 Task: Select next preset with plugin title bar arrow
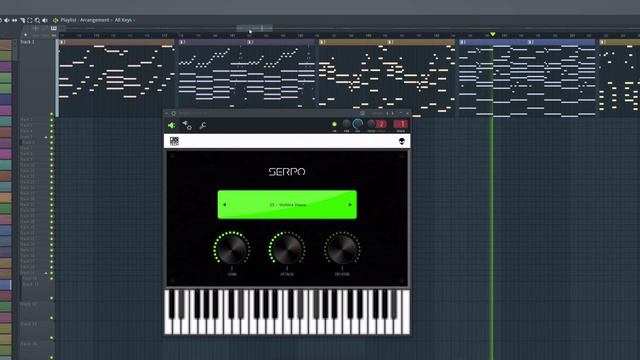pos(393,113)
